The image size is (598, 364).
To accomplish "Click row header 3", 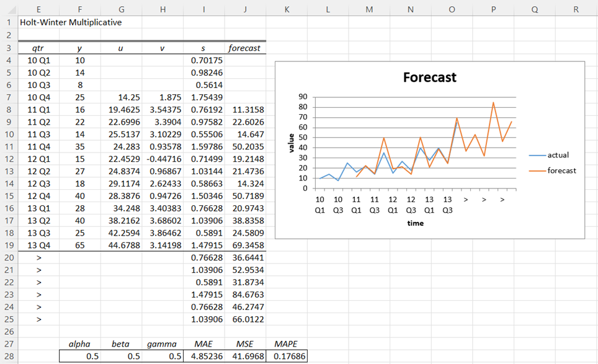I will (9, 48).
